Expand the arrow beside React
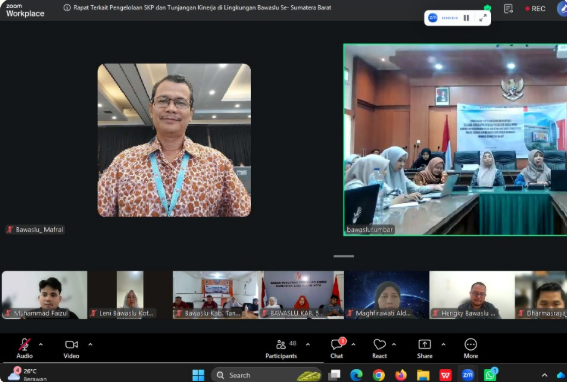567x382 pixels. 394,344
